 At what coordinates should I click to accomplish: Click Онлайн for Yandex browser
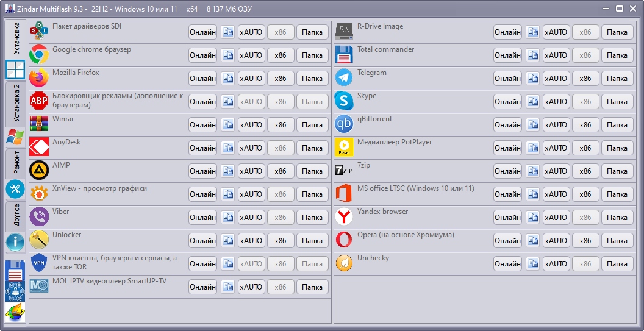pyautogui.click(x=507, y=217)
